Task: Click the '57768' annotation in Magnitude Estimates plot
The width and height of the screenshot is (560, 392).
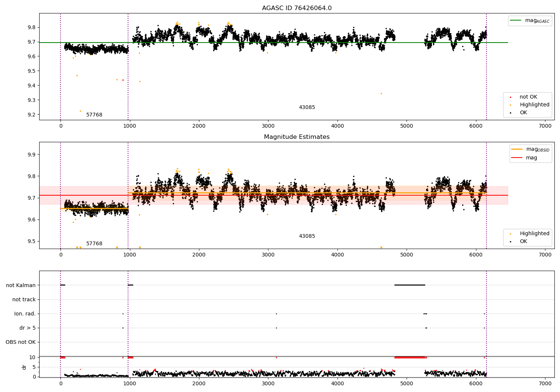Action: tap(94, 244)
